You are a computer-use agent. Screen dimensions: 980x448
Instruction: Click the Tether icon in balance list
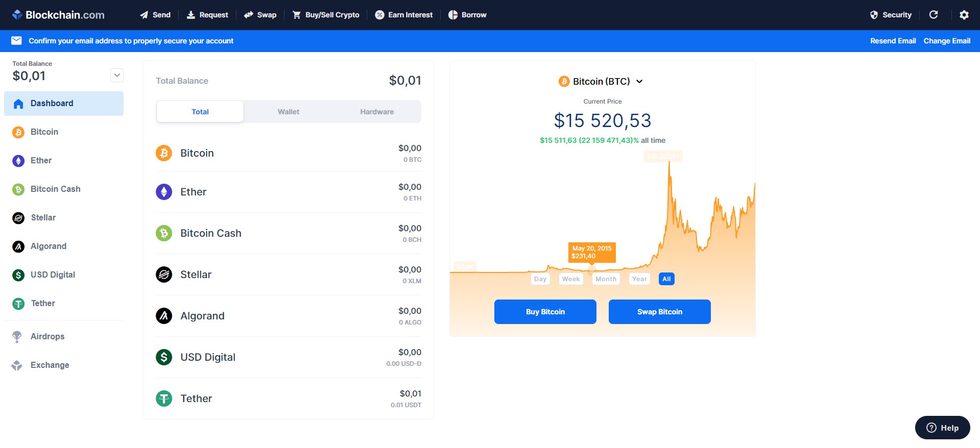pos(164,399)
